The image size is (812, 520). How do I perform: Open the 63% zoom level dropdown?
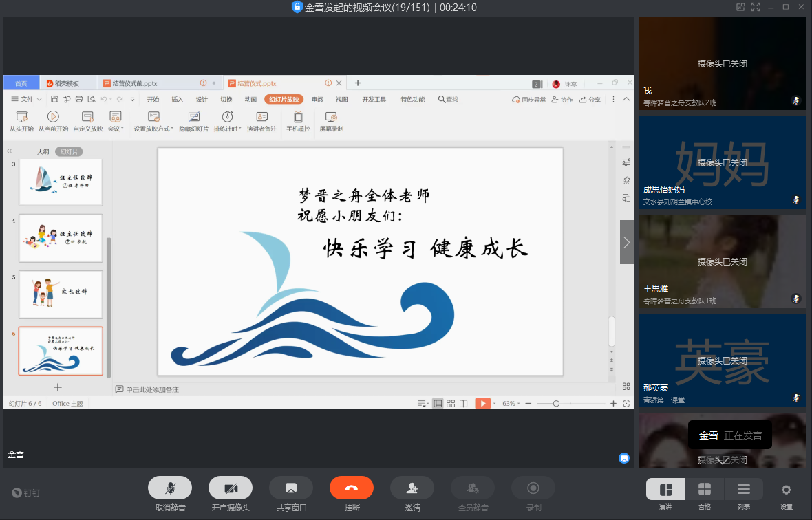pos(511,404)
